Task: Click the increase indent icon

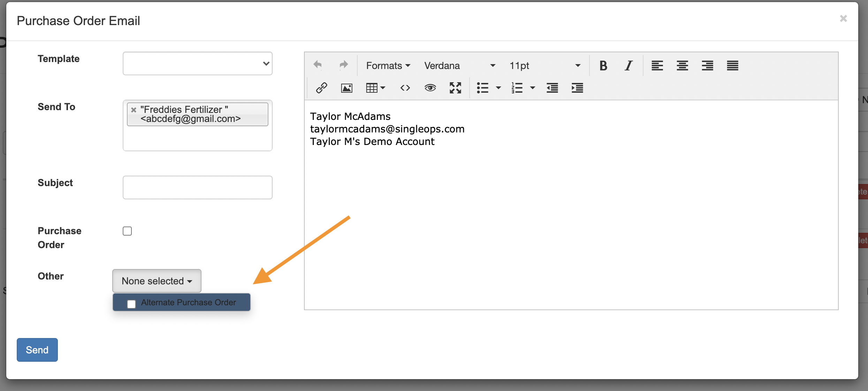Action: 577,88
